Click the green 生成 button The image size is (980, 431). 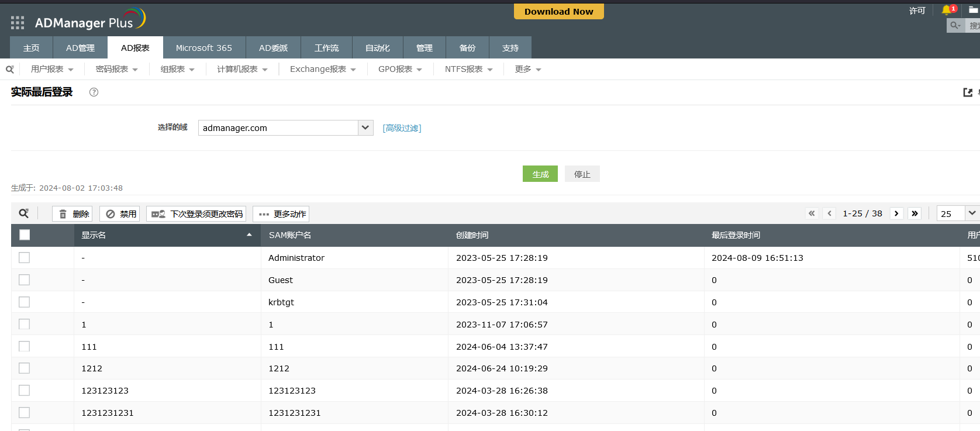coord(540,174)
